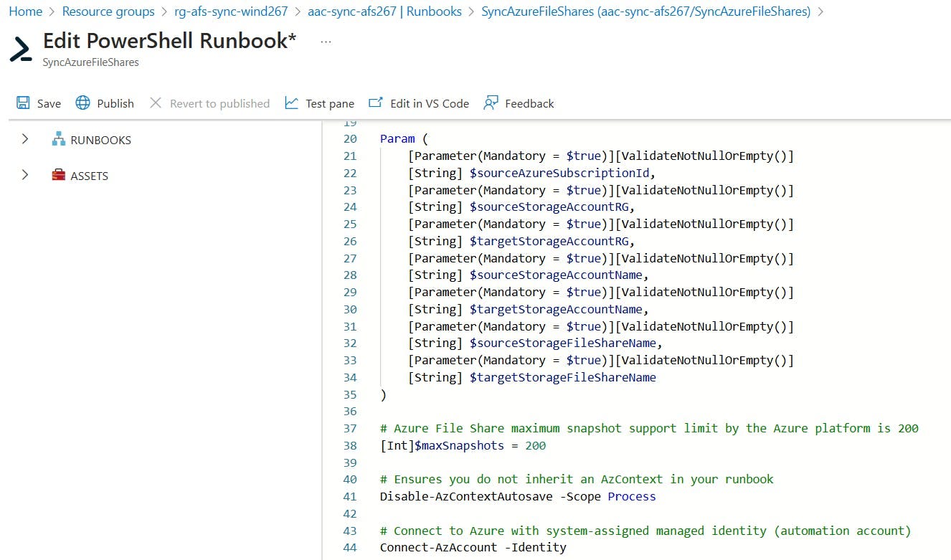
Task: Click Connect-AzAccount -Identity line
Action: [473, 548]
